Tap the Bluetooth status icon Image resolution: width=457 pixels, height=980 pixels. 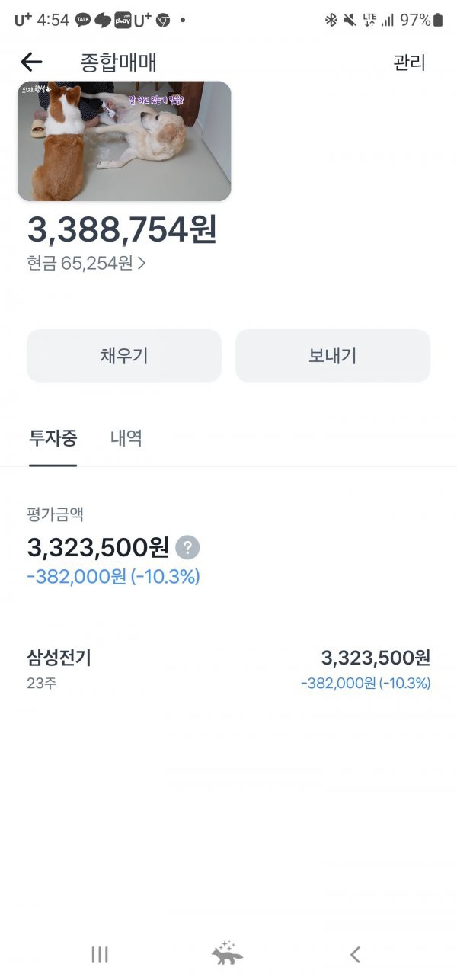point(331,21)
